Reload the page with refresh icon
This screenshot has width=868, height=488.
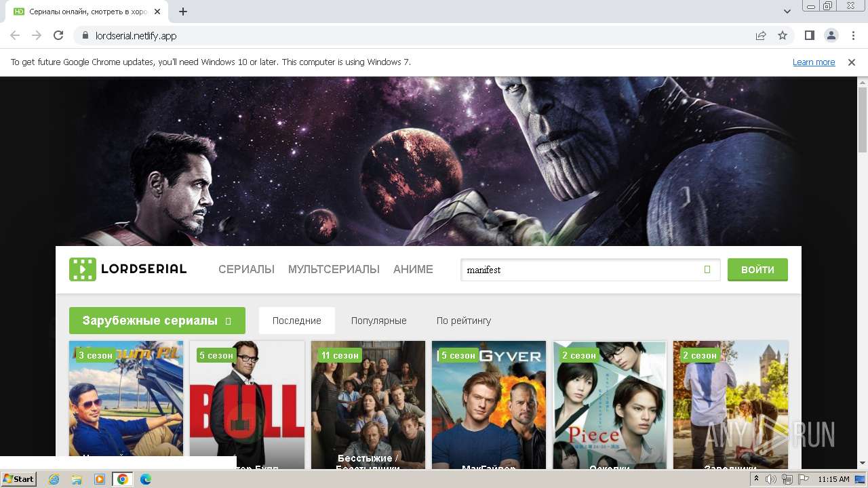coord(58,35)
